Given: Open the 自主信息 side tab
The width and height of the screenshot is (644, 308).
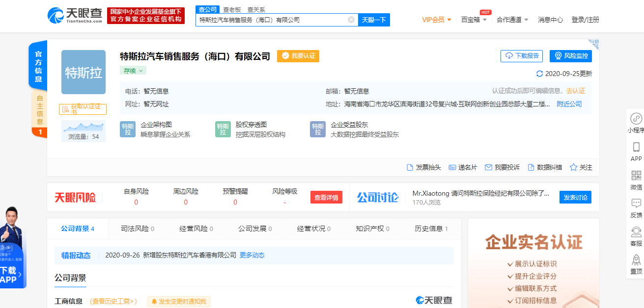Looking at the screenshot, I should (39, 114).
